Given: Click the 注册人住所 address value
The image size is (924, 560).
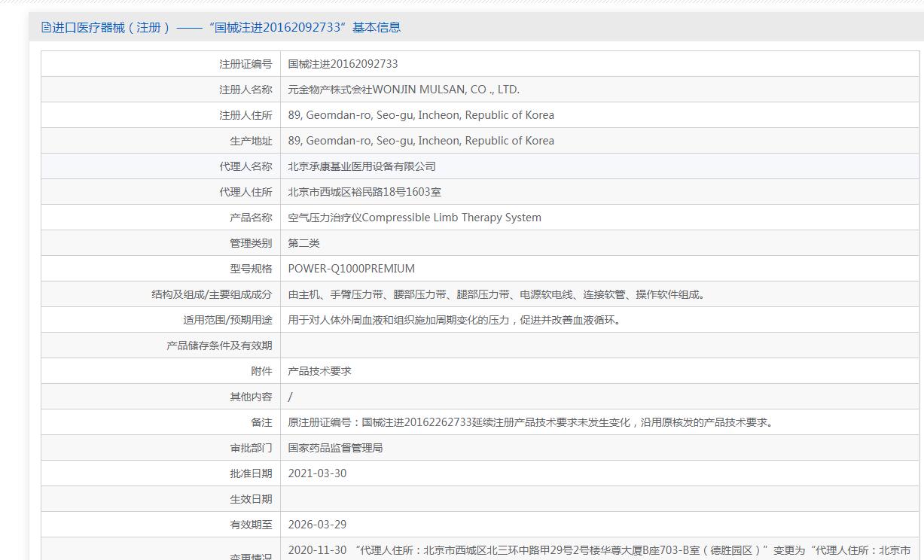Looking at the screenshot, I should pos(421,115).
